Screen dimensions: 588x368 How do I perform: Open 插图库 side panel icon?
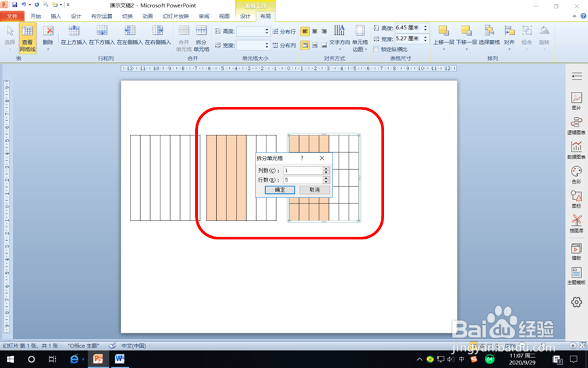click(576, 224)
